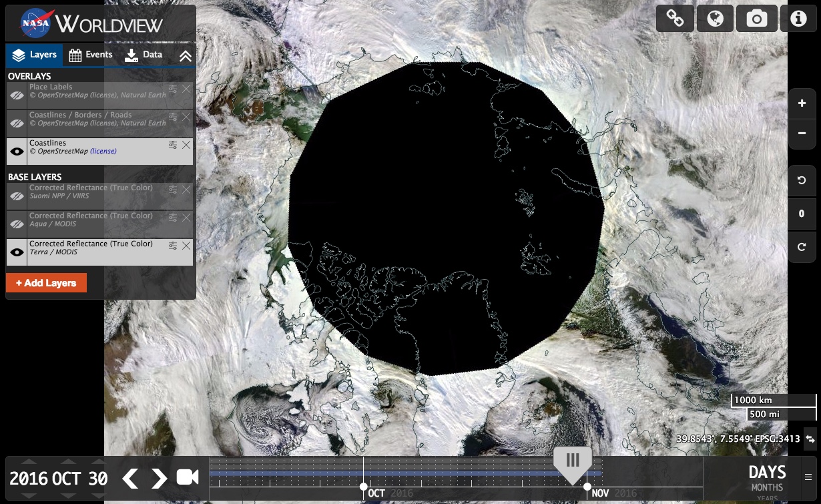The height and width of the screenshot is (504, 821).
Task: Switch to the Events tab
Action: tap(91, 55)
